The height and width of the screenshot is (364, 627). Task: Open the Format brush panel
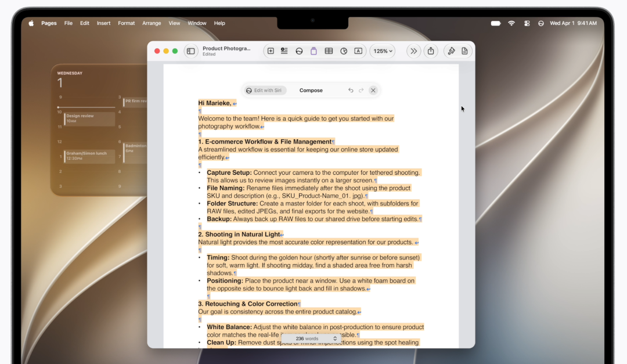(x=452, y=51)
